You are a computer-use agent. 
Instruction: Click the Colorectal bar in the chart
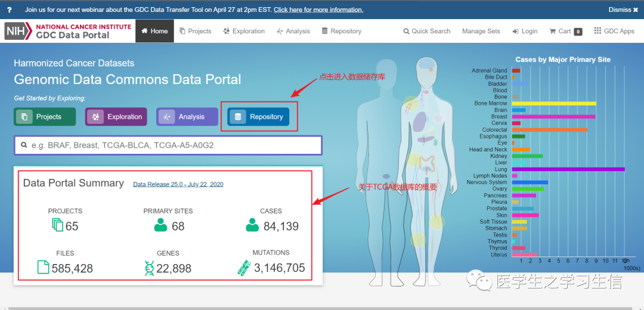point(550,130)
